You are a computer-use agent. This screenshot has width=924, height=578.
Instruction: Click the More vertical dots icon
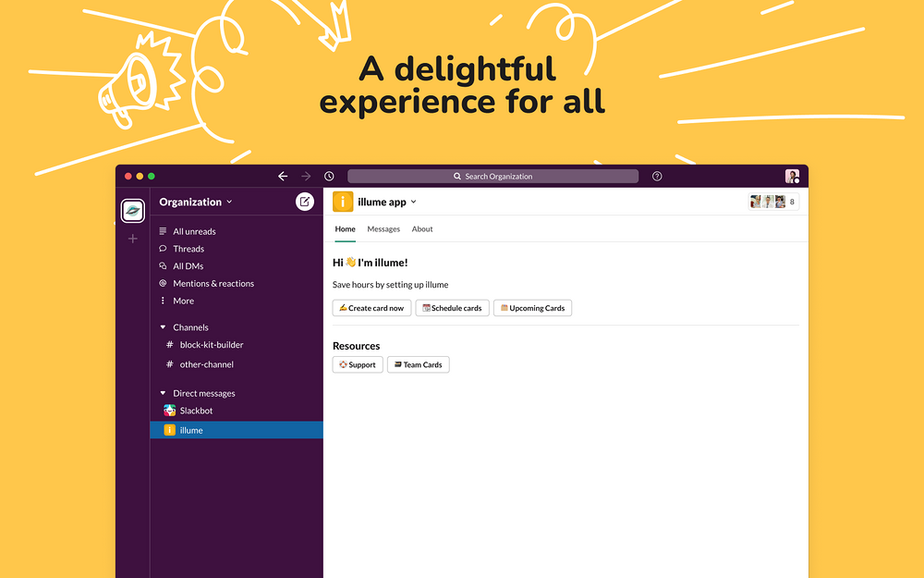(x=164, y=301)
